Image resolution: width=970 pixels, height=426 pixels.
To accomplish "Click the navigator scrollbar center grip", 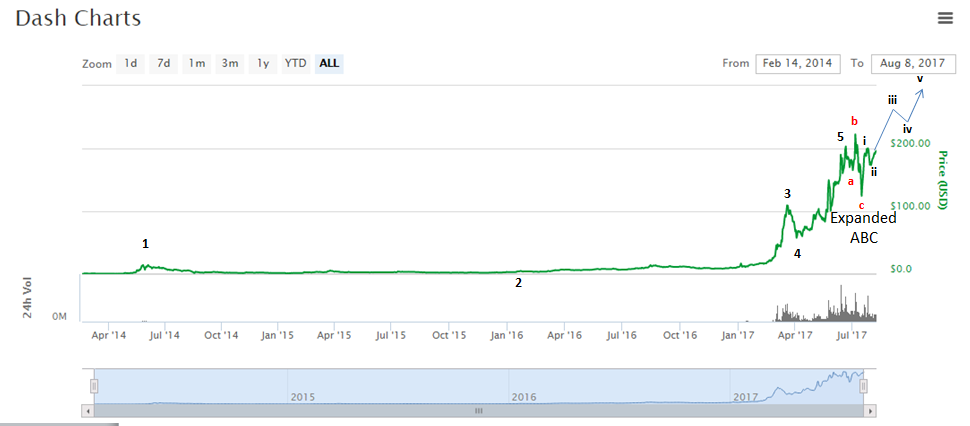I will pyautogui.click(x=478, y=411).
